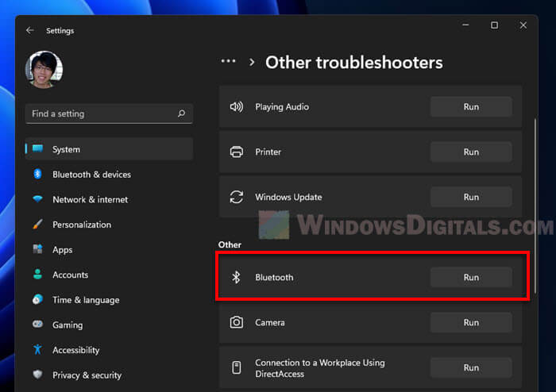Image resolution: width=556 pixels, height=392 pixels.
Task: Click the Personalization paintbrush icon
Action: pos(37,224)
